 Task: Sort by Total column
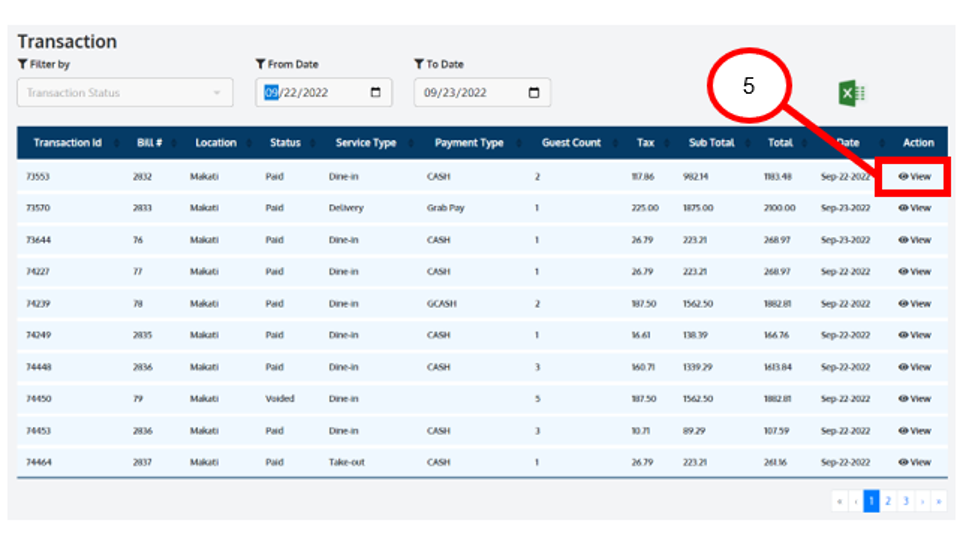pyautogui.click(x=780, y=143)
